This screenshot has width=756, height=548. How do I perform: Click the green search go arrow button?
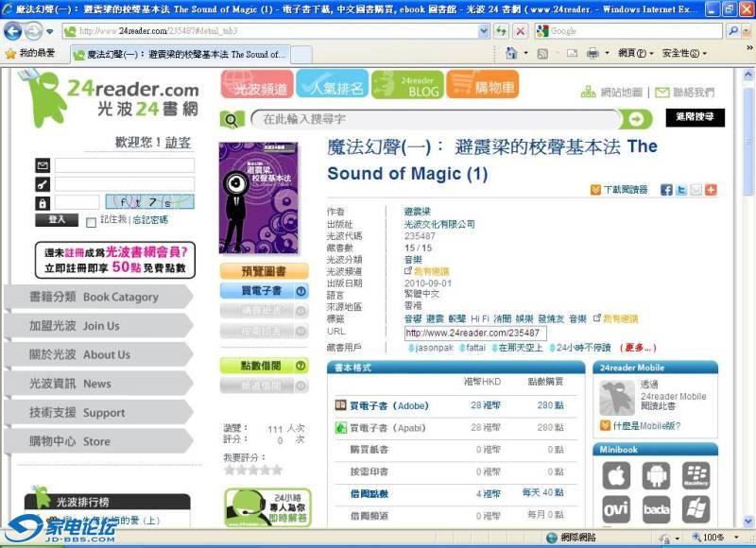(635, 119)
